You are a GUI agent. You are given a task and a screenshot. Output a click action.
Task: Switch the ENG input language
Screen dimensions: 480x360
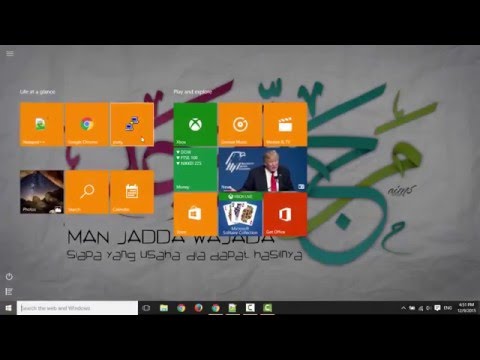(448, 308)
